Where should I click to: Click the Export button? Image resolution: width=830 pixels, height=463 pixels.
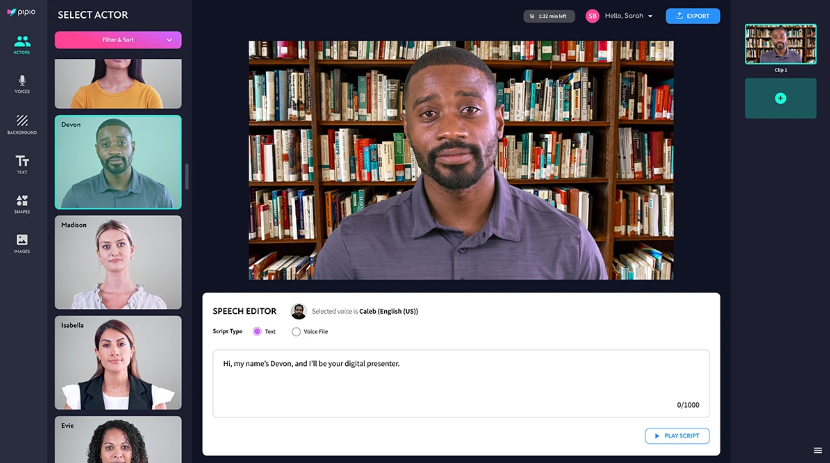(x=692, y=16)
